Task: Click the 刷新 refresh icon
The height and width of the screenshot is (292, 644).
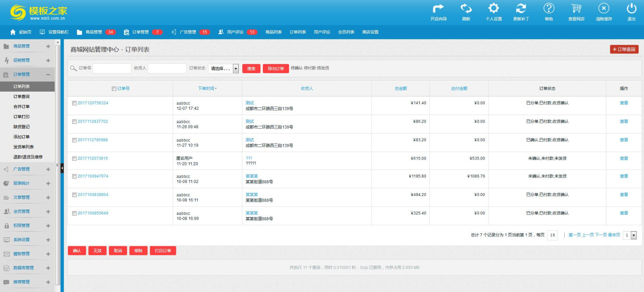Action: pos(466,8)
